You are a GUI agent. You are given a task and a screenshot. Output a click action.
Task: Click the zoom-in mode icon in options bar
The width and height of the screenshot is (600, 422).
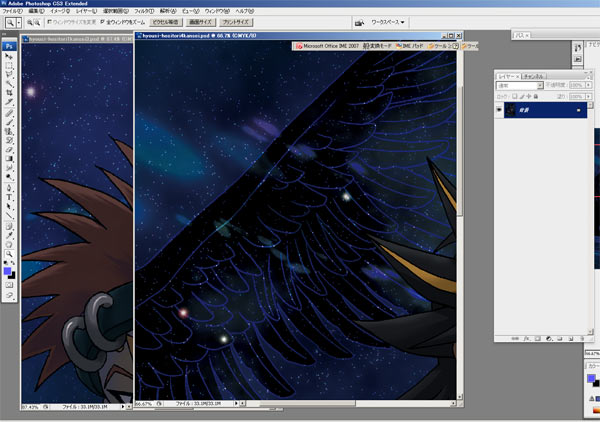(29, 23)
